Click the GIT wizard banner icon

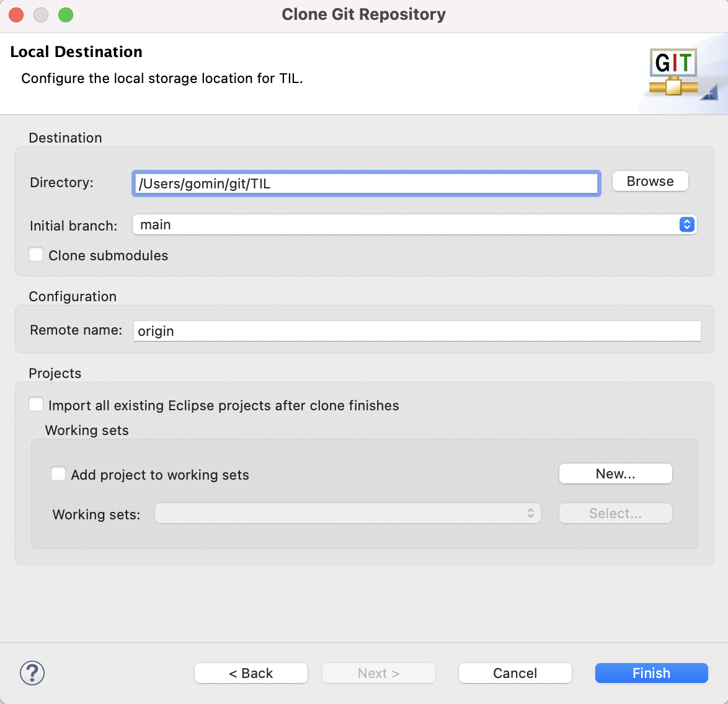673,72
